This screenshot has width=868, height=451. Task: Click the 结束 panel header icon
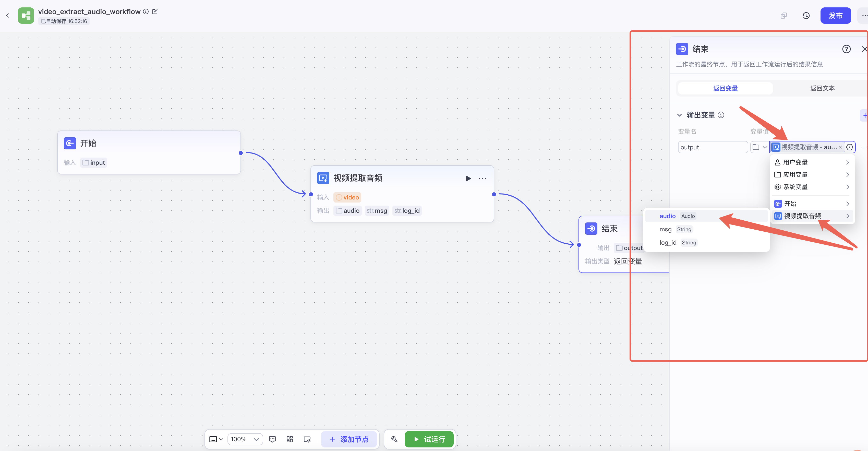682,49
